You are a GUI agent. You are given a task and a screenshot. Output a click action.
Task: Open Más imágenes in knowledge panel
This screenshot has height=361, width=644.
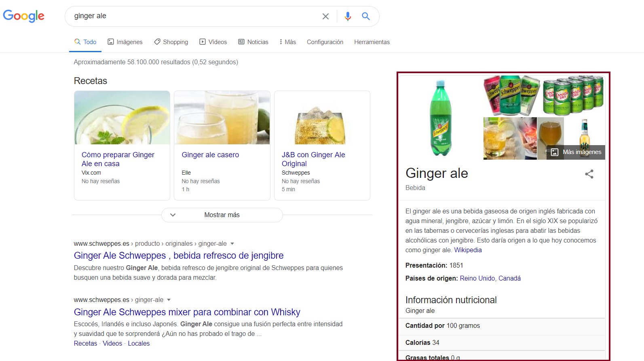point(576,152)
